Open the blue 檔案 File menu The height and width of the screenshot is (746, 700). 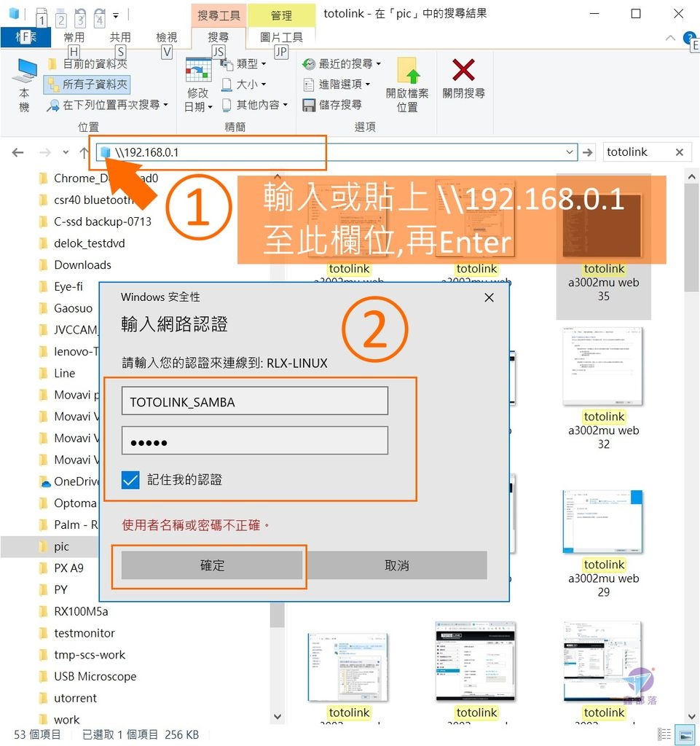tap(25, 37)
